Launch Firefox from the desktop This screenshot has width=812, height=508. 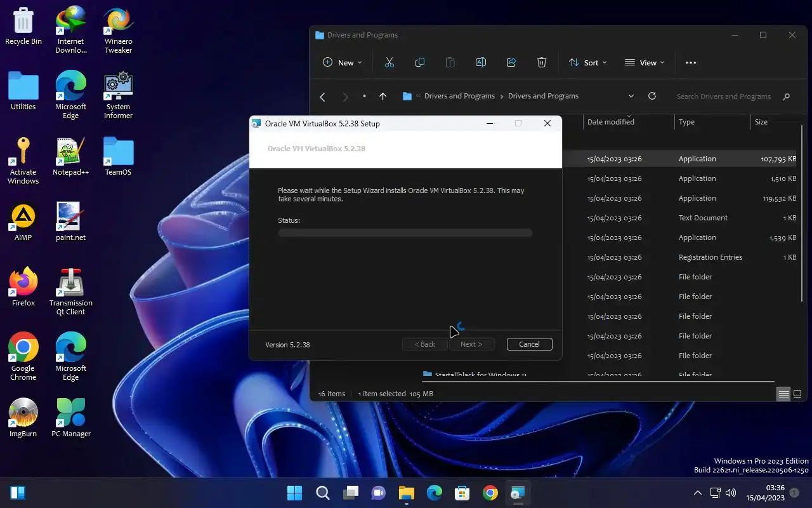[x=23, y=288]
